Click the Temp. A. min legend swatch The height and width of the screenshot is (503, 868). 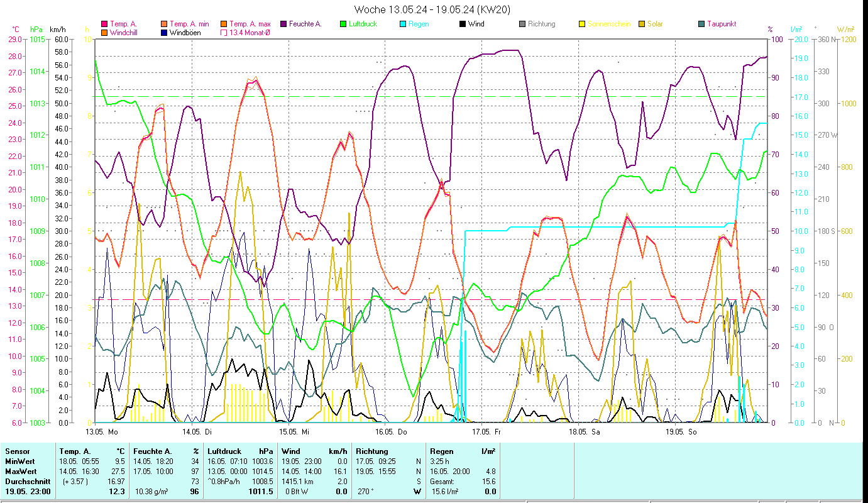click(165, 24)
